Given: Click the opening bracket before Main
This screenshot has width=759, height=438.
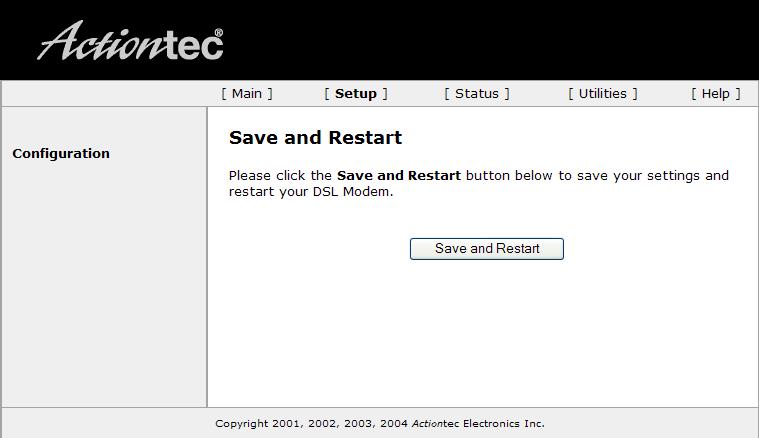Looking at the screenshot, I should 224,93.
